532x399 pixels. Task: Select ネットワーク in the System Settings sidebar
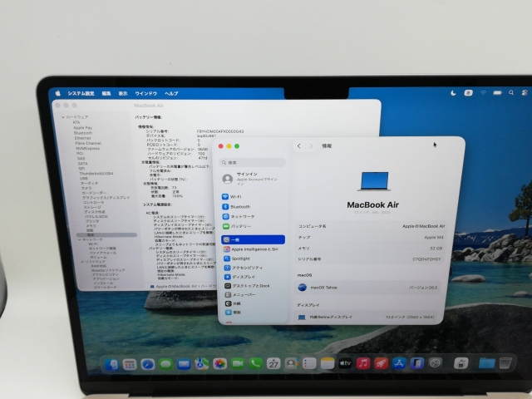(253, 216)
